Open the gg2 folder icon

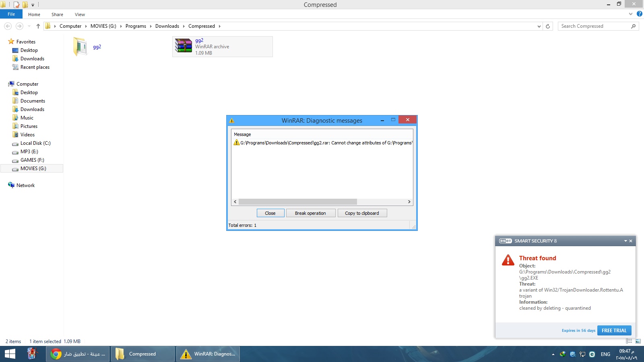pyautogui.click(x=80, y=47)
